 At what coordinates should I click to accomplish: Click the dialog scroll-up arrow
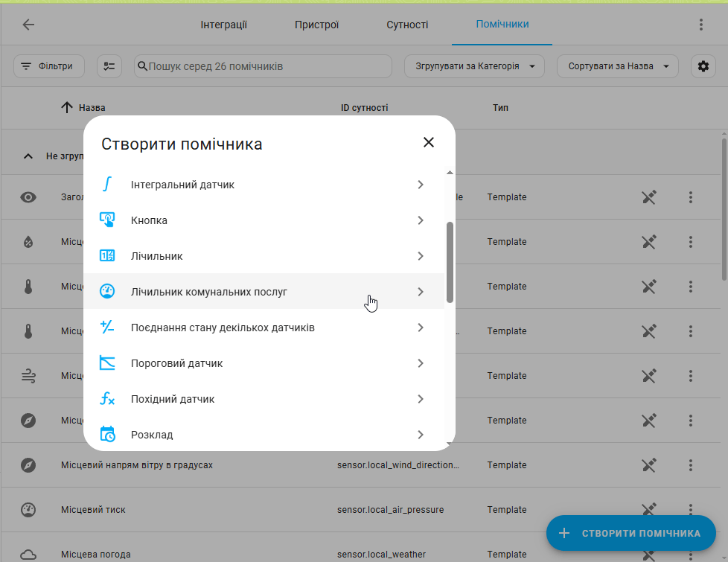point(450,172)
